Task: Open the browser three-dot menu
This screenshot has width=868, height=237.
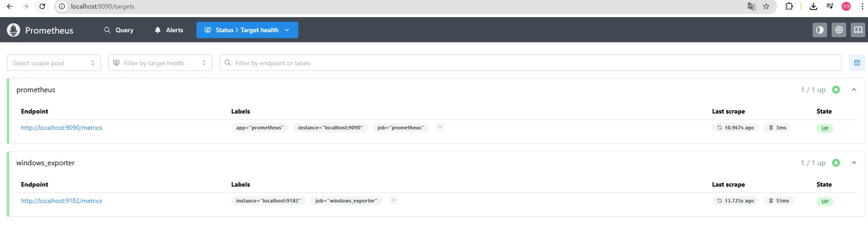Action: (x=862, y=7)
